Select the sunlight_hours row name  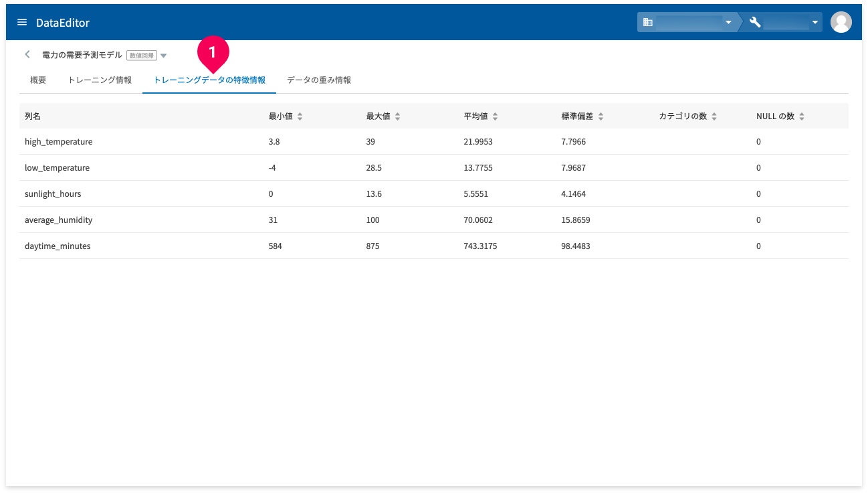point(53,194)
